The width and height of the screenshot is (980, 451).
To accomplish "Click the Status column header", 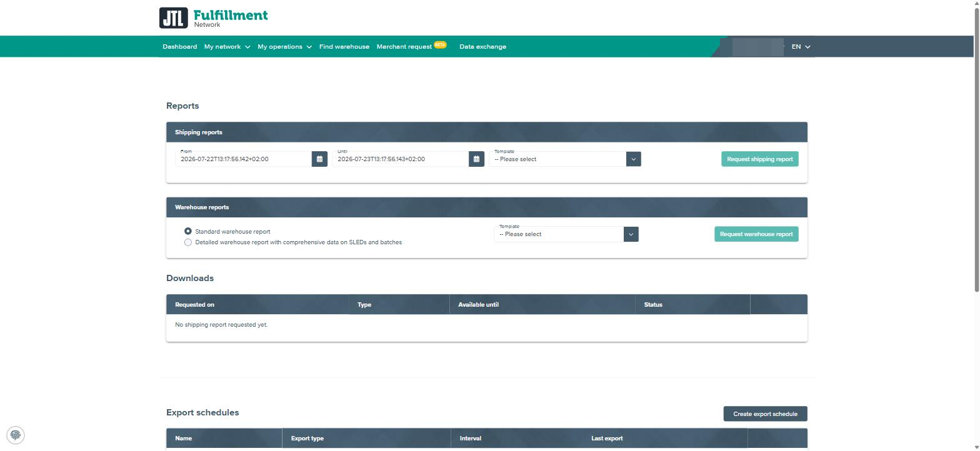I will (x=692, y=305).
